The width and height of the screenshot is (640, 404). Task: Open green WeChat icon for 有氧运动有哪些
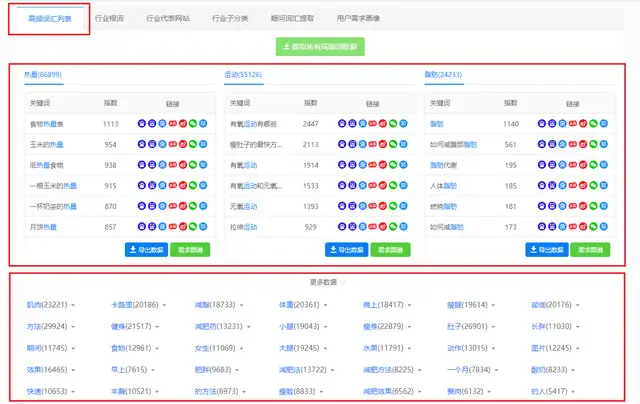tap(393, 124)
